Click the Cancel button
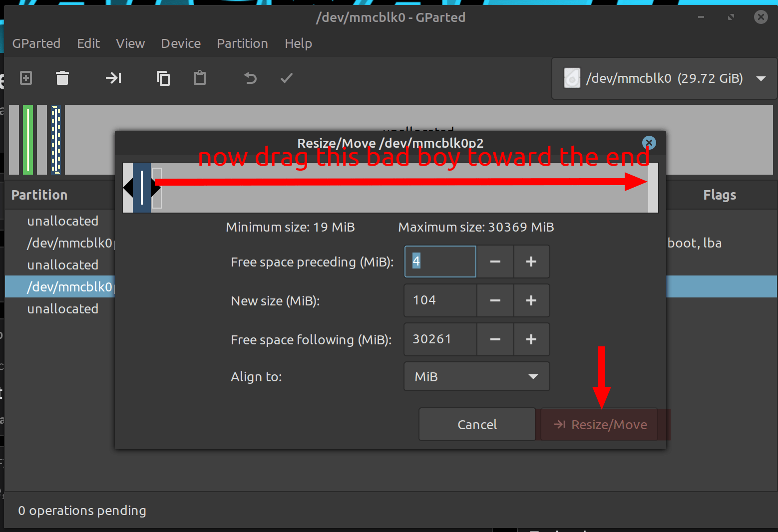 point(477,424)
